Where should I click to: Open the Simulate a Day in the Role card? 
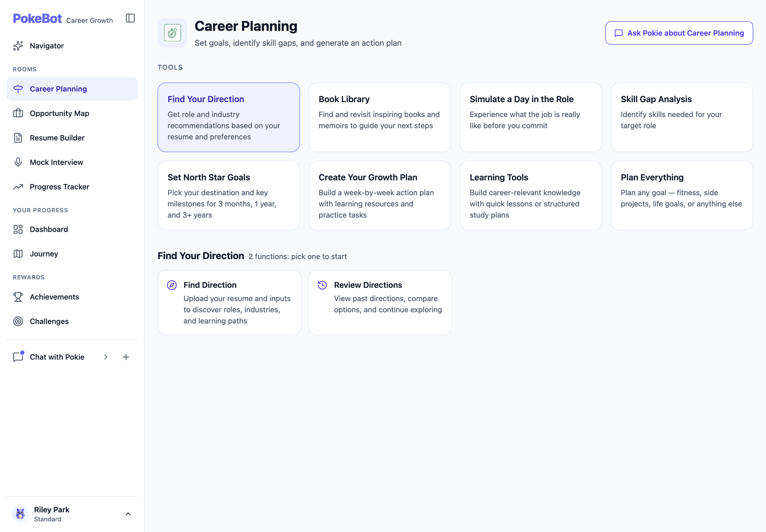coord(531,117)
